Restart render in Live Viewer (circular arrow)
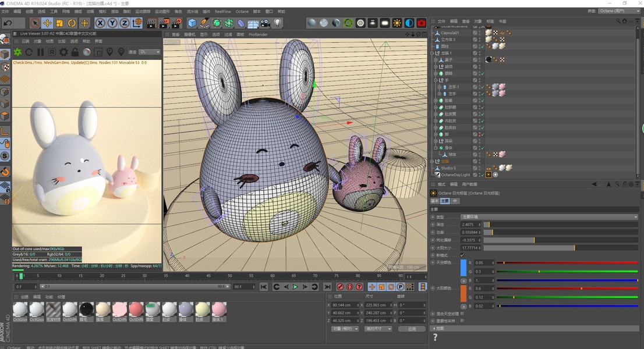 click(29, 52)
